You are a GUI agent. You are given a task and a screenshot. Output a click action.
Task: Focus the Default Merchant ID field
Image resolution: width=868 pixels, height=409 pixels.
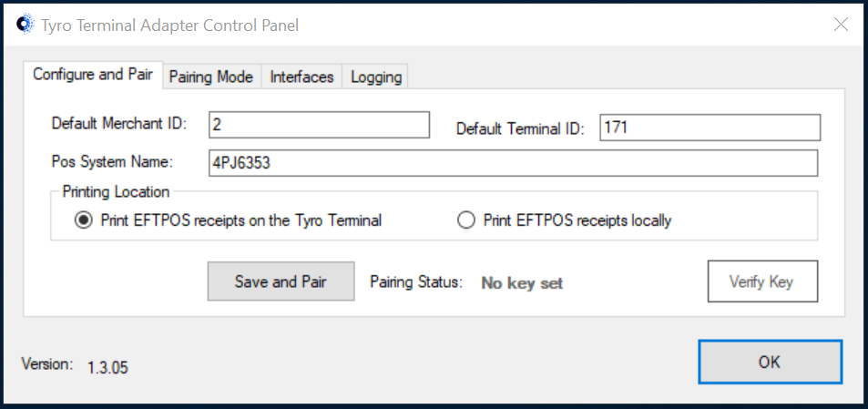(x=319, y=125)
